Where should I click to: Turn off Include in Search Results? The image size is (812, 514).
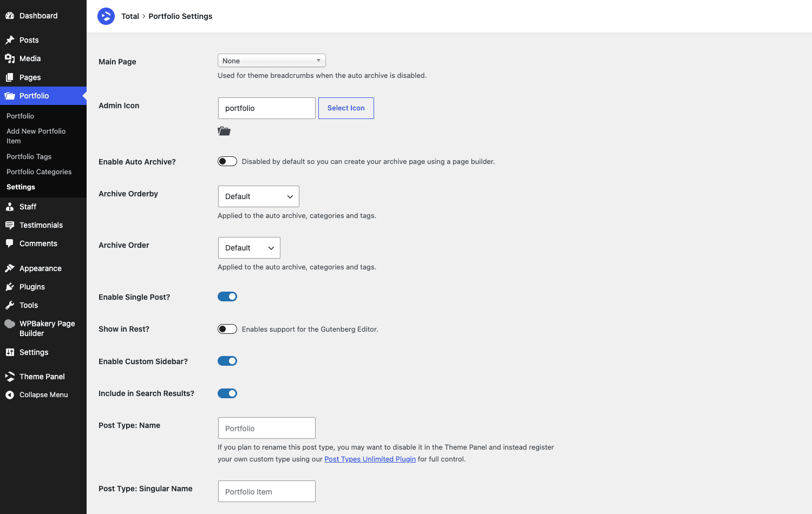click(227, 393)
